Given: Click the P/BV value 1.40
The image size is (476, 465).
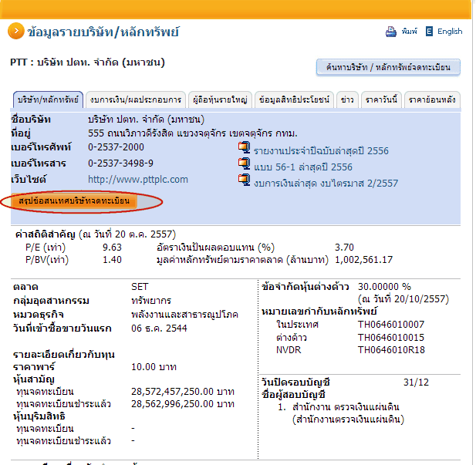Looking at the screenshot, I should click(112, 260).
